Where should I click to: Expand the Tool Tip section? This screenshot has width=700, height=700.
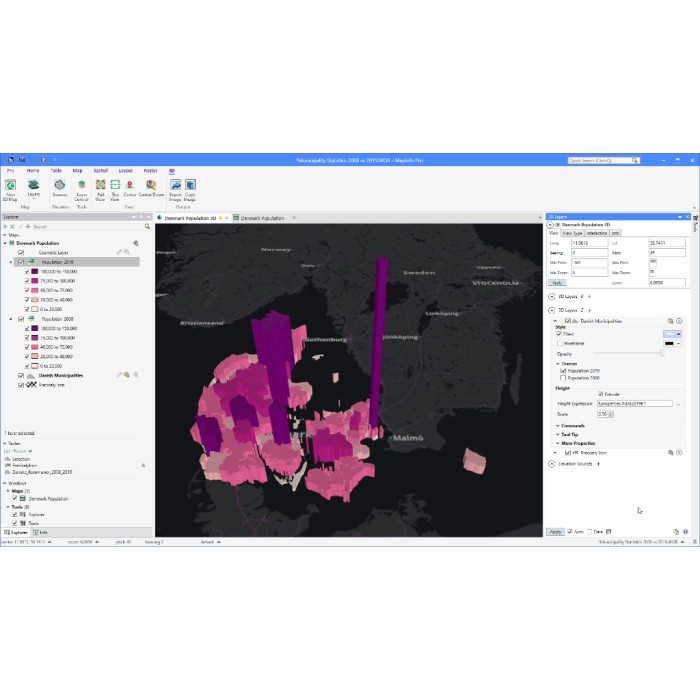coord(558,434)
